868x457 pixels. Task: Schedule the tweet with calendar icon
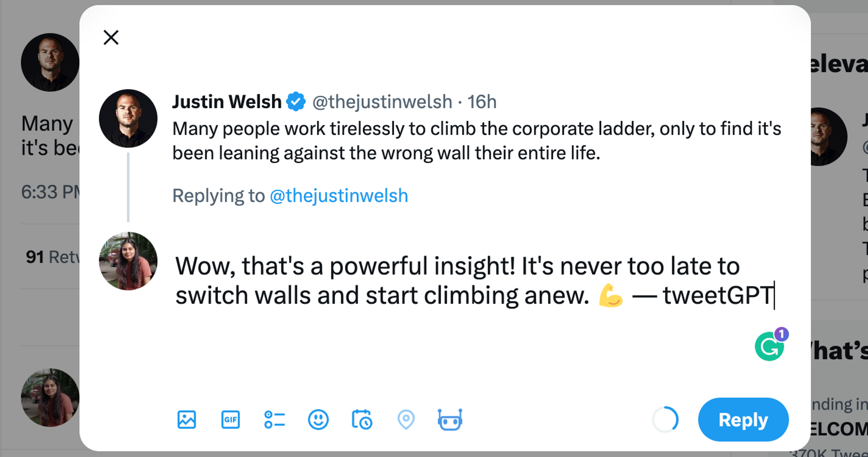(x=362, y=420)
